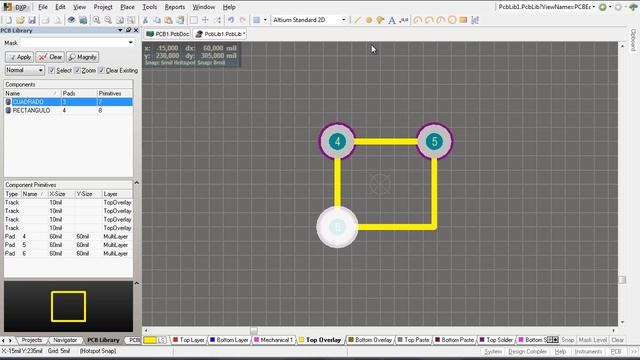Toggle the Select checkbox
Image resolution: width=640 pixels, height=360 pixels.
[51, 70]
